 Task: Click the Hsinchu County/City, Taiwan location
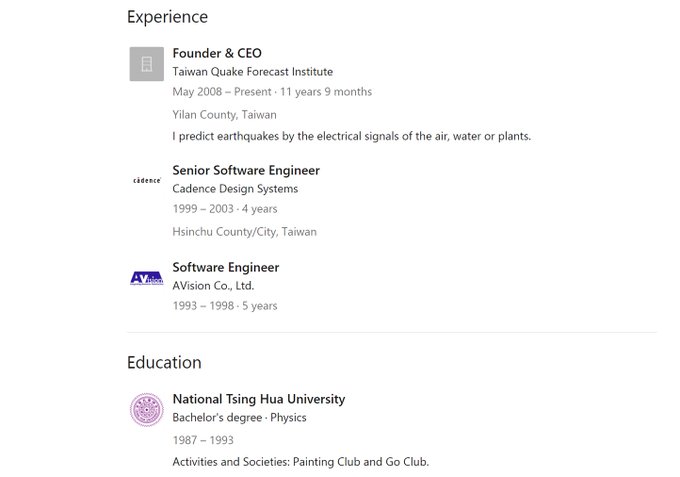coord(244,232)
